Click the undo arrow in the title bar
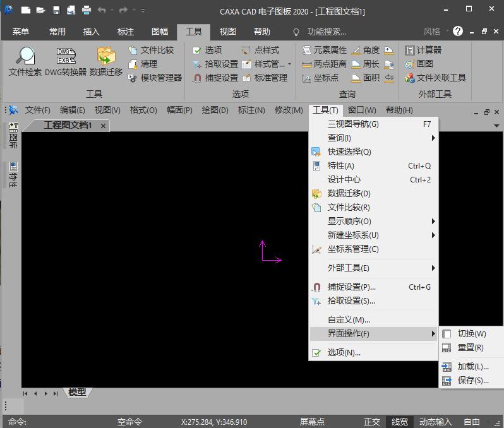The height and width of the screenshot is (428, 504). click(x=102, y=11)
